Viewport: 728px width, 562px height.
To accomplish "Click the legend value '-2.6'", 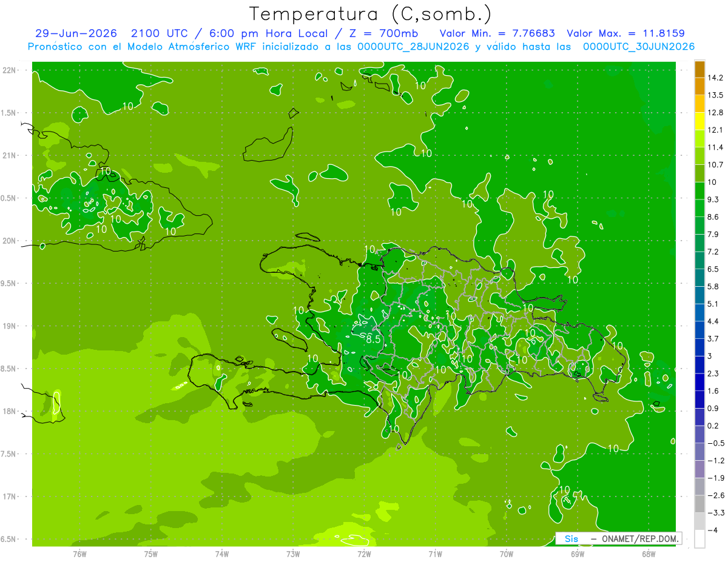I will (716, 495).
